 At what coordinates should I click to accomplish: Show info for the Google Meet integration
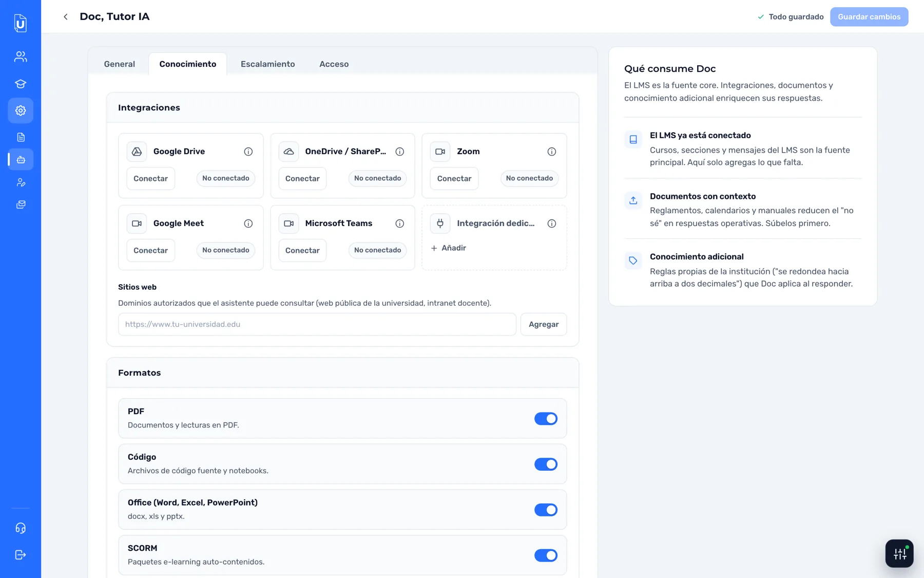click(248, 223)
